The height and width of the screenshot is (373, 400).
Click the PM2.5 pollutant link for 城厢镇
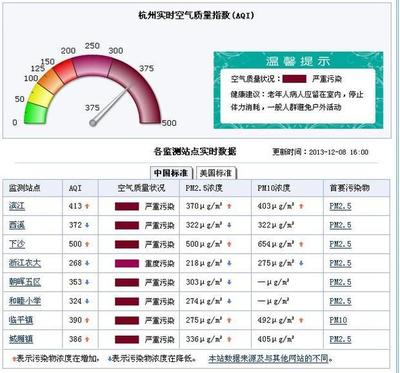pos(340,339)
